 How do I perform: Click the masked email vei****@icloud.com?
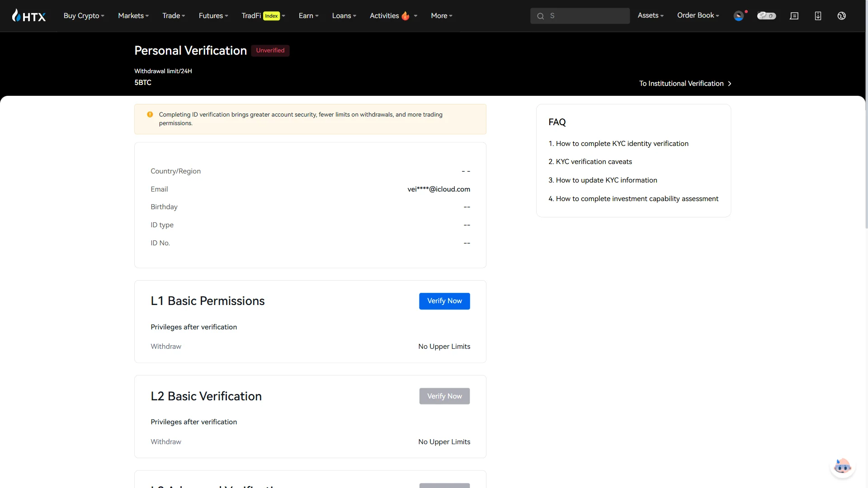pyautogui.click(x=439, y=189)
